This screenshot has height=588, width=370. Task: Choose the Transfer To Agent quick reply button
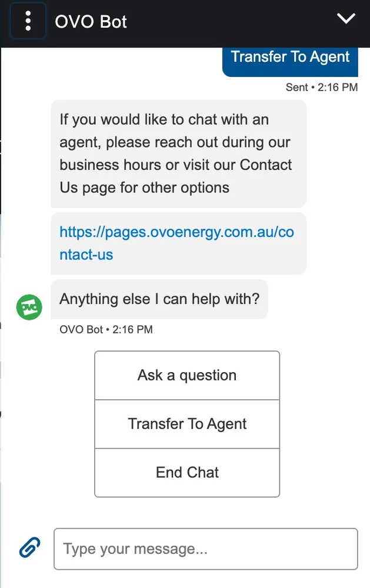pos(187,424)
